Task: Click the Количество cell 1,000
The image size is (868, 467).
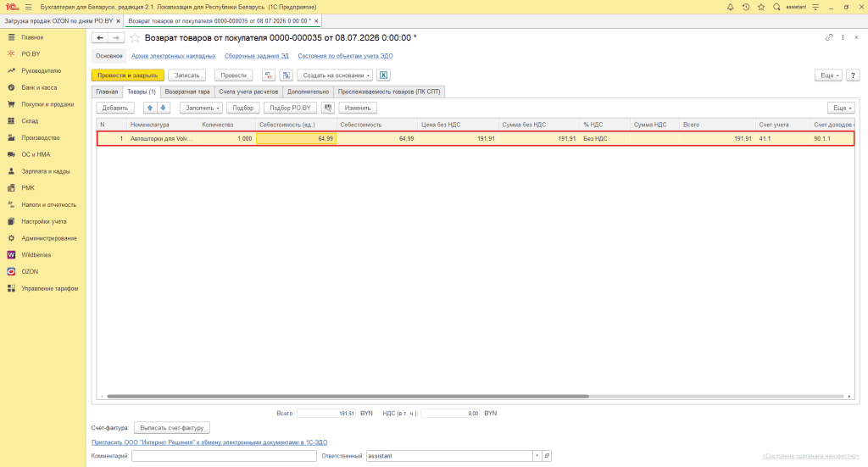Action: 226,138
